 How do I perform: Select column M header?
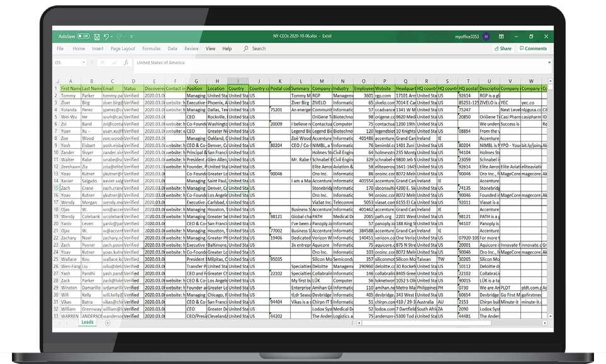[x=322, y=81]
